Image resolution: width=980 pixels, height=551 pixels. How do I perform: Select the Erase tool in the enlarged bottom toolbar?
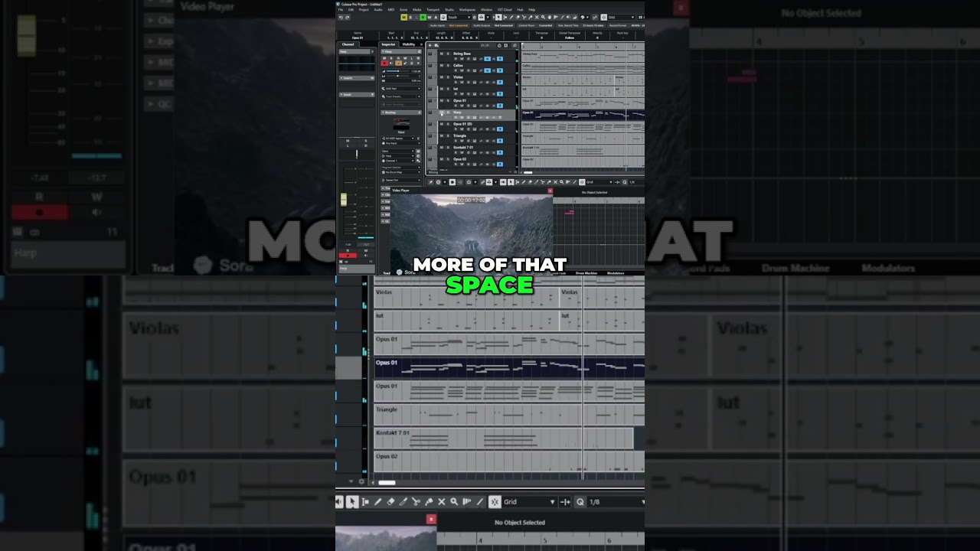pos(390,502)
